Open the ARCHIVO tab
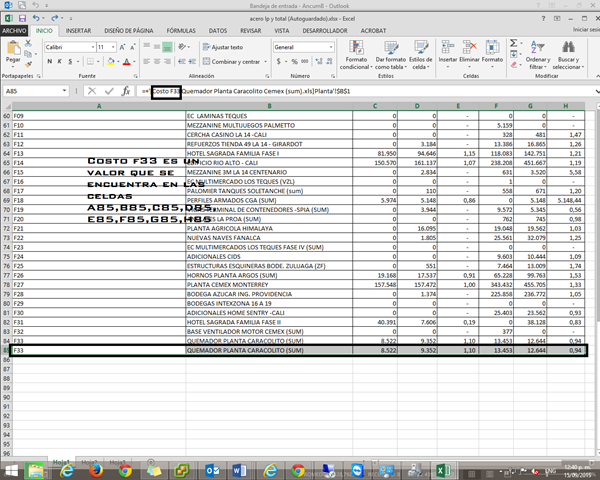 click(14, 31)
